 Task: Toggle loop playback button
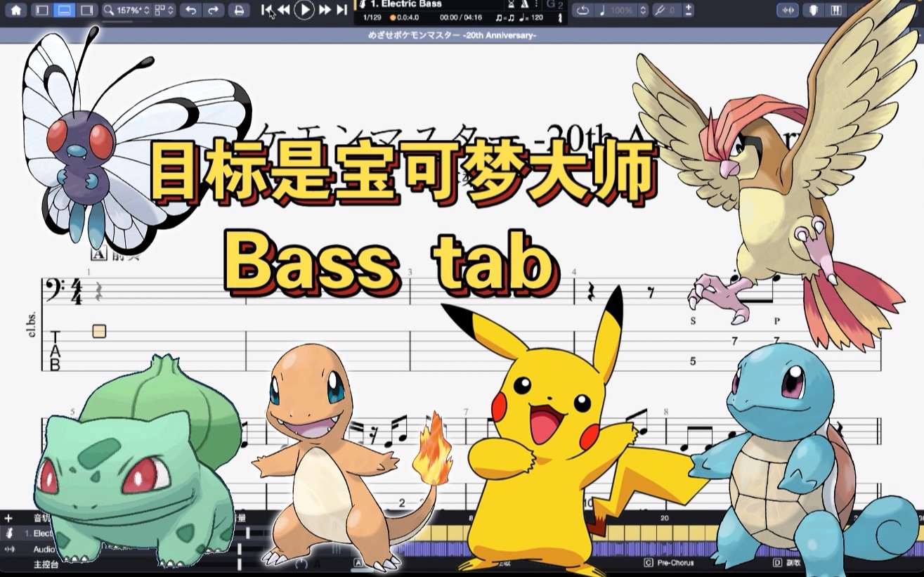pyautogui.click(x=583, y=11)
